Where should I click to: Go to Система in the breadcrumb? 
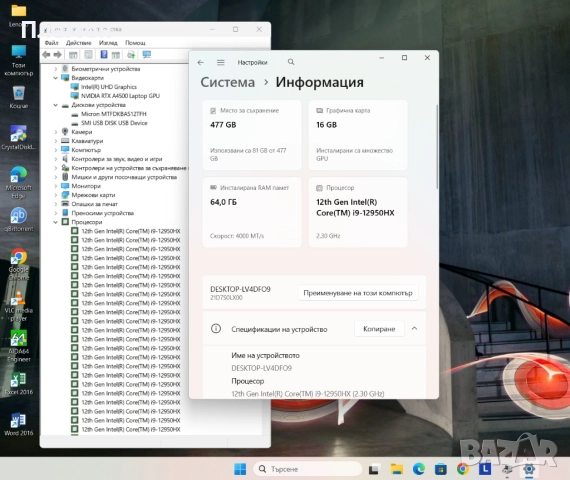(x=228, y=82)
